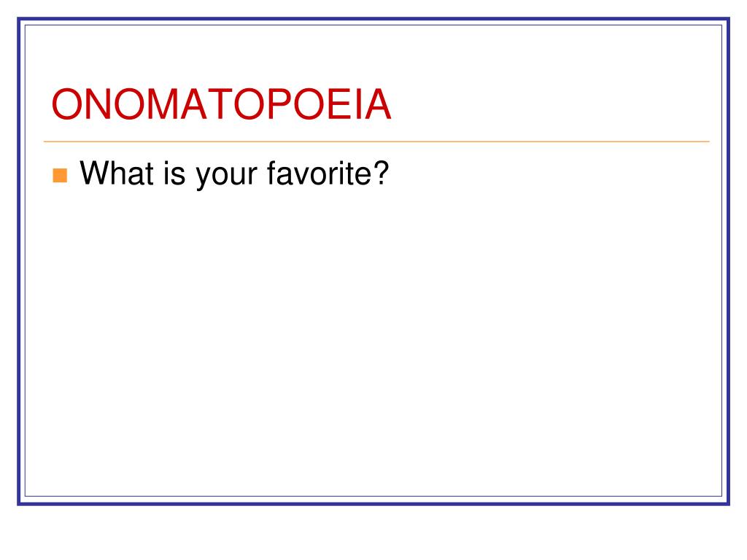Click the thick blue border along the slide top
747x560 pixels.
tap(373, 19)
